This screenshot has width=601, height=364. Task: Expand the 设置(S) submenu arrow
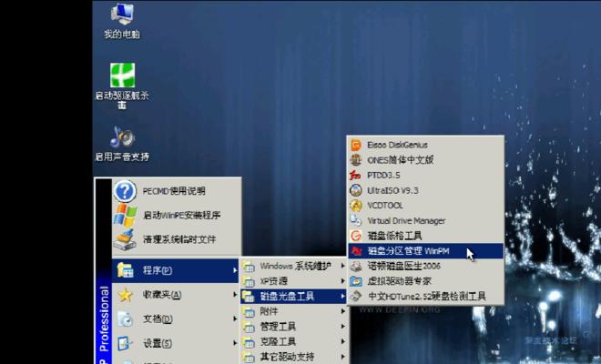tap(235, 343)
